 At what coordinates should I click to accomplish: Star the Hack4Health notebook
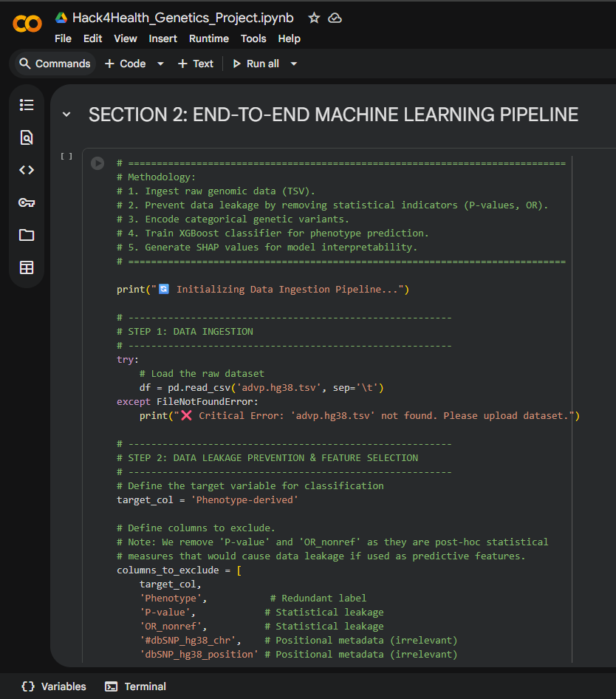[x=314, y=18]
